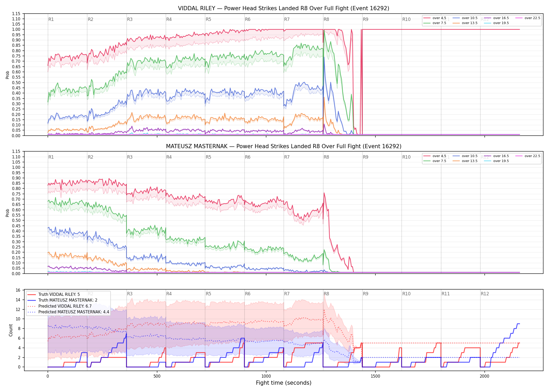Select 'over 13.5' legend entry in top chart

[465, 23]
